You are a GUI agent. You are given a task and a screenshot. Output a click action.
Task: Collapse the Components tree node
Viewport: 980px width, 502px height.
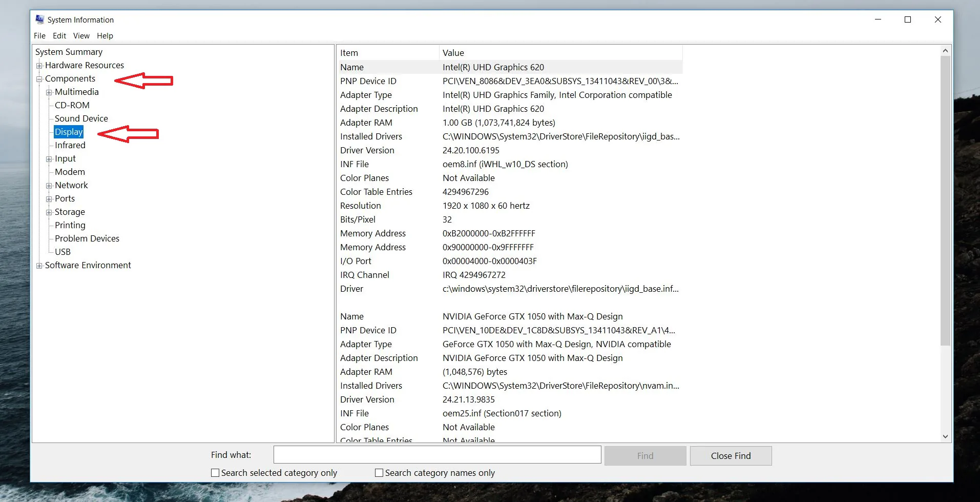39,79
